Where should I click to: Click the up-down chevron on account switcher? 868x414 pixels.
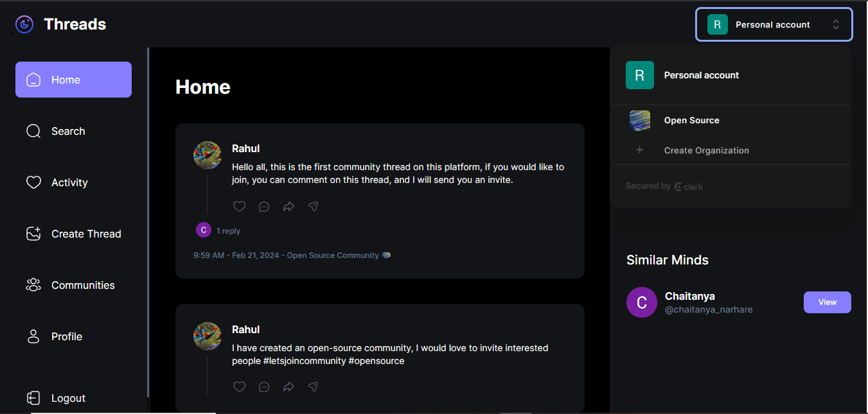[836, 24]
